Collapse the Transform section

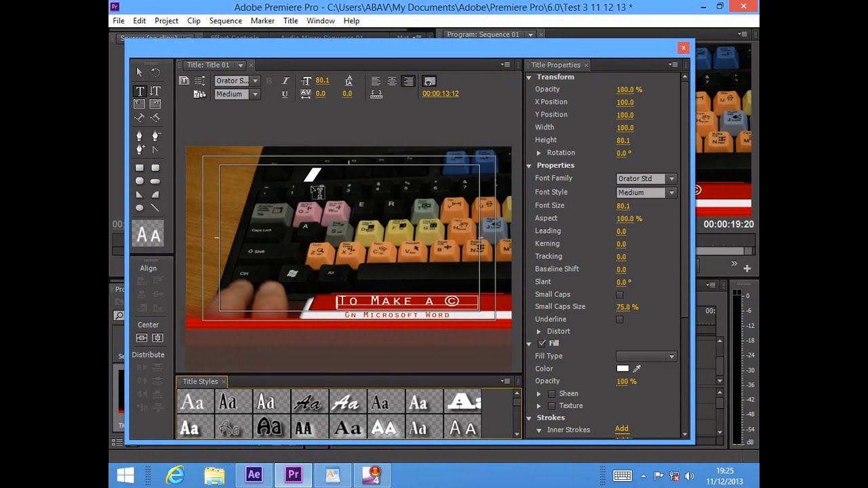529,77
